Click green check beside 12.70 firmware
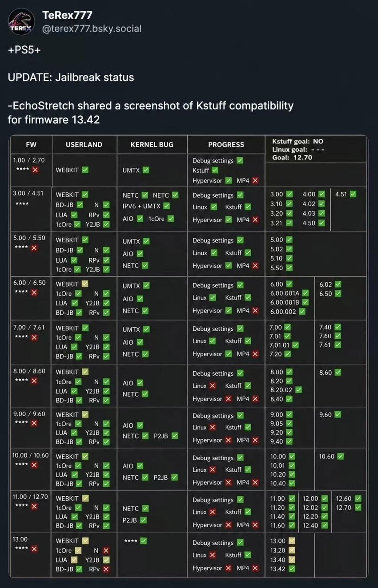 pyautogui.click(x=358, y=507)
